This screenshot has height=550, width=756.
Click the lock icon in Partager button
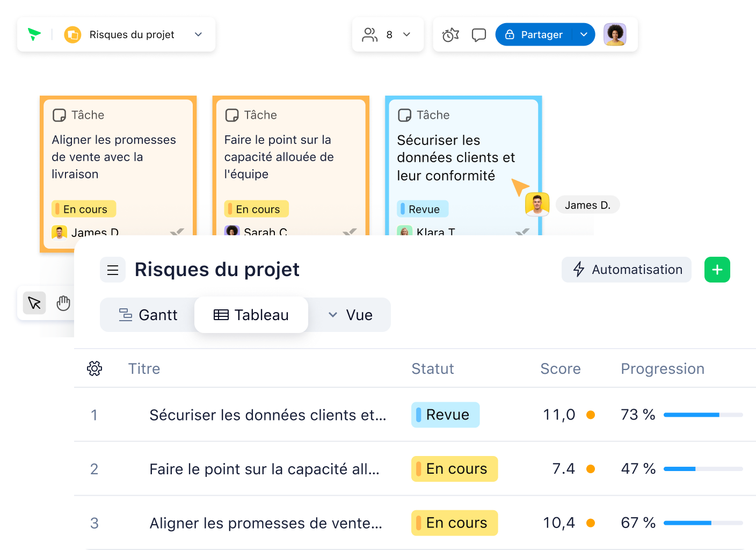510,34
